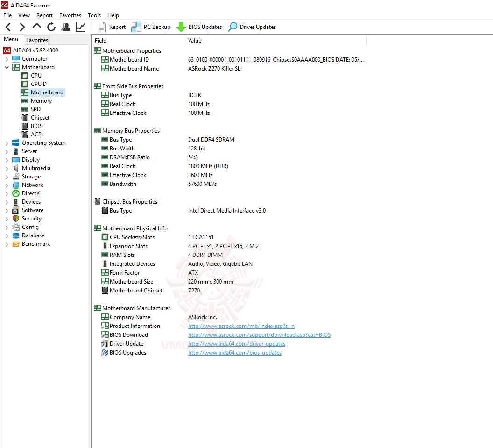
Task: Open the aida64.com bios-updates link
Action: point(235,352)
